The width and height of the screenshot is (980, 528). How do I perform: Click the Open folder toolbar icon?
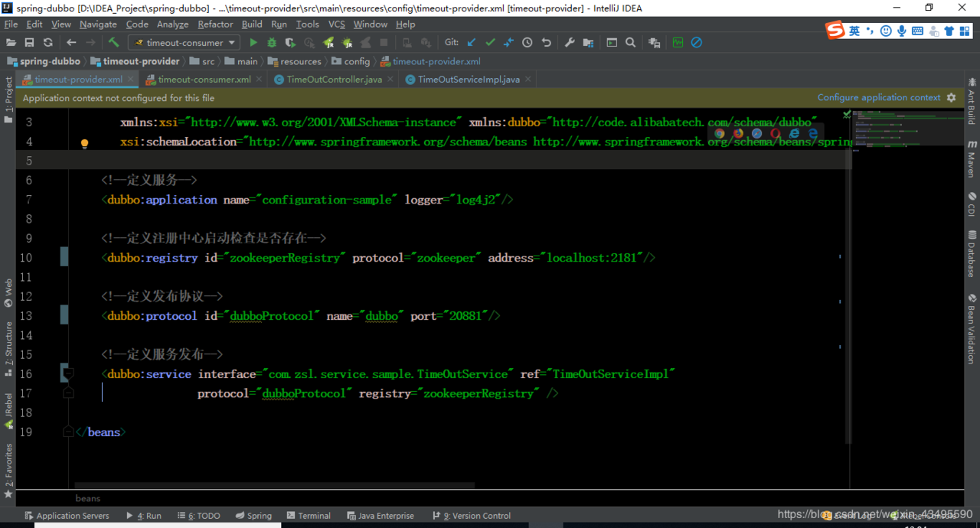click(x=11, y=43)
